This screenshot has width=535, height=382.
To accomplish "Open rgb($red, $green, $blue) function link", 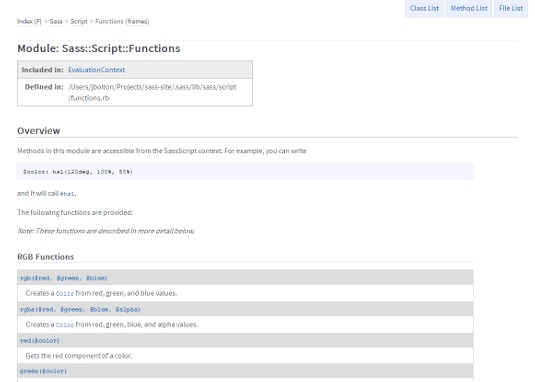I will 63,278.
